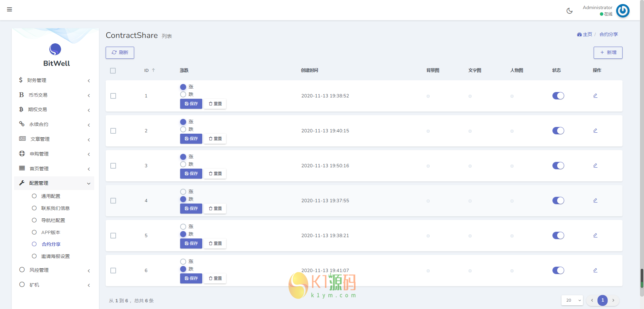Open the page size dropdown showing 20
Screen dimensions: 644x309
[572, 300]
